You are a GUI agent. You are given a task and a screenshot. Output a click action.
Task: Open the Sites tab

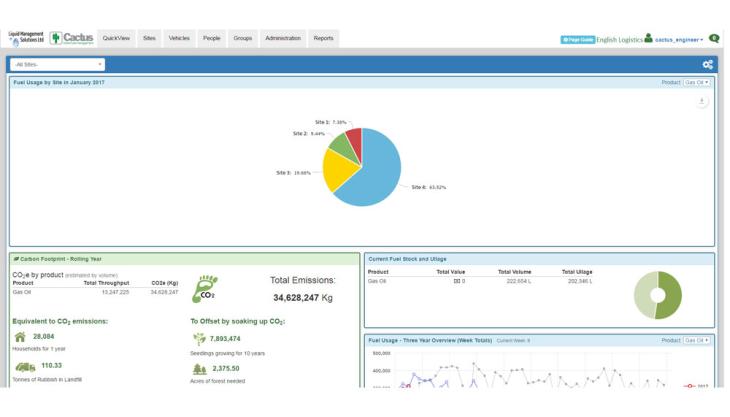[x=149, y=38]
